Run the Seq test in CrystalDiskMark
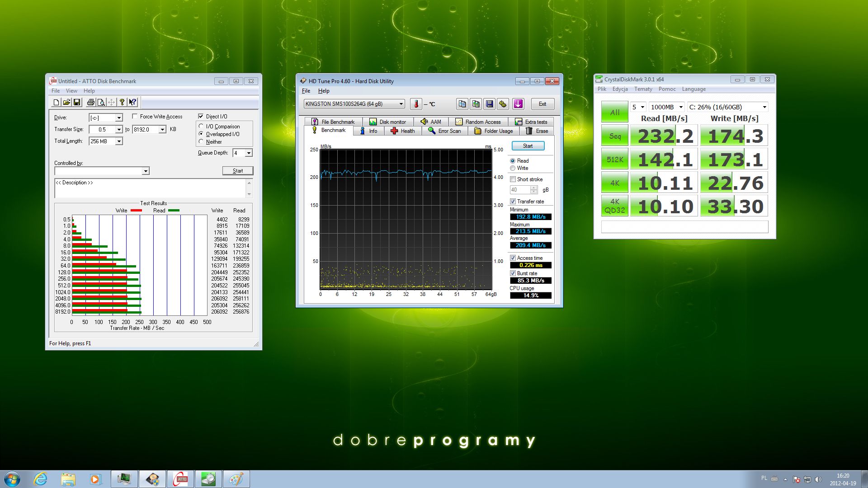The width and height of the screenshot is (868, 488). (615, 136)
